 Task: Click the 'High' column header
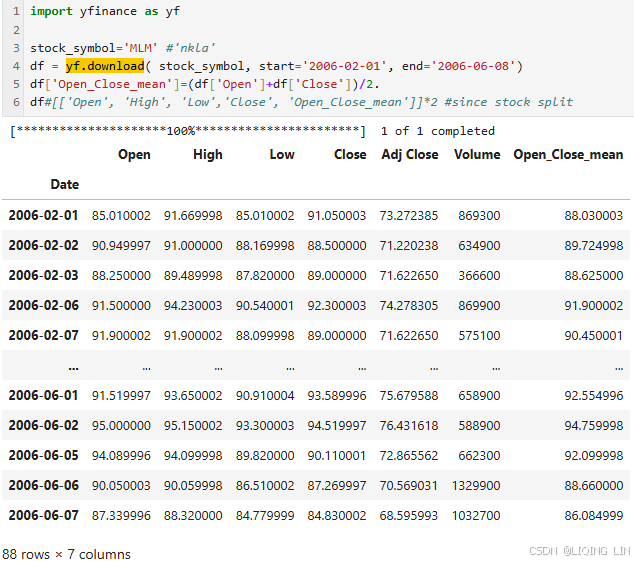(207, 154)
